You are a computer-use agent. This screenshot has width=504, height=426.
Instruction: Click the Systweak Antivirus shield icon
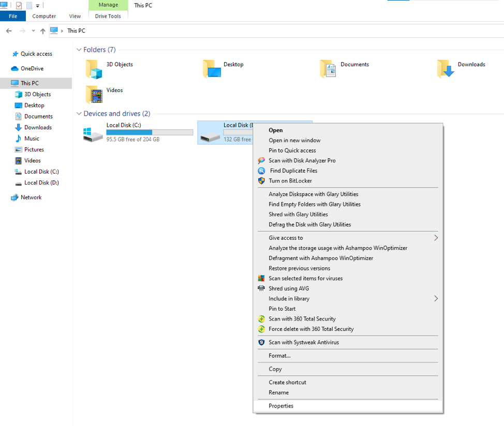261,342
